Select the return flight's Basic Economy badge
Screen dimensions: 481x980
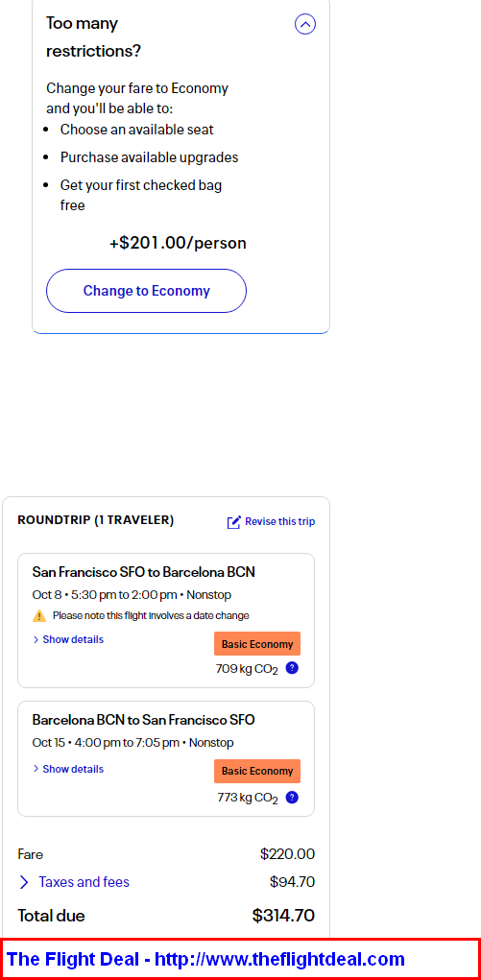point(257,771)
